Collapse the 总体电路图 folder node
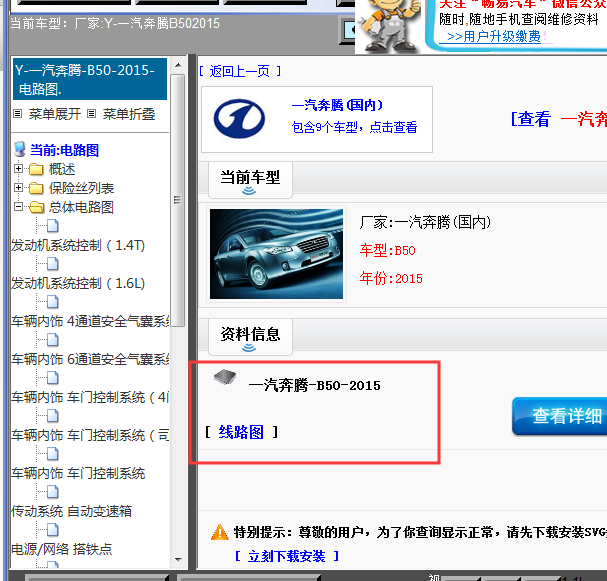Image resolution: width=607 pixels, height=581 pixels. pos(18,207)
